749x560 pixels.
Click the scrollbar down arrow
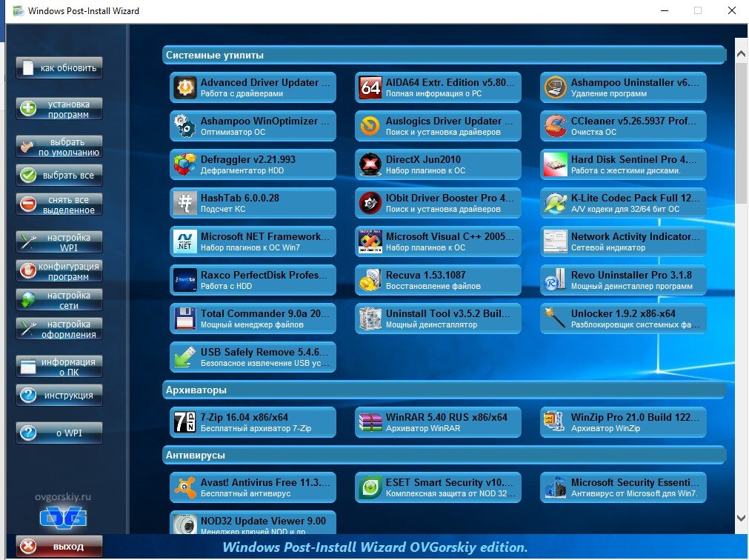[x=742, y=518]
